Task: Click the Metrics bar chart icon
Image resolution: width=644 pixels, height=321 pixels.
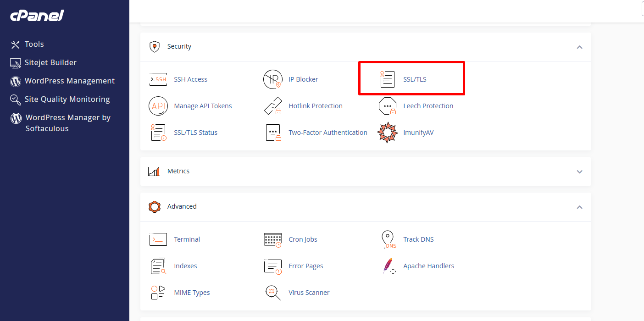Action: pyautogui.click(x=154, y=172)
